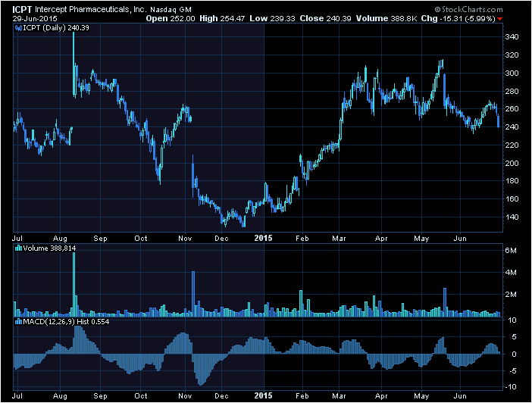Viewport: 532px width, 403px height.
Task: Click the 160 price axis label
Action: point(512,198)
